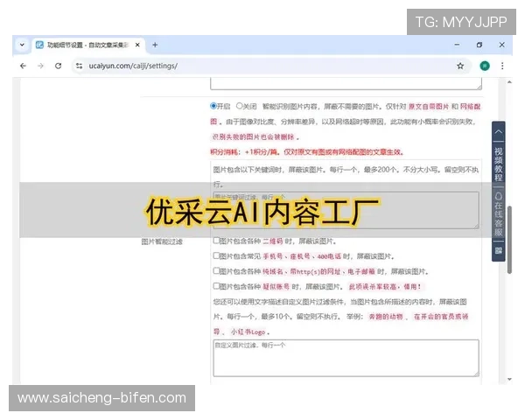The height and width of the screenshot is (420, 525).
Task: Open the green browser profile avatar
Action: click(x=485, y=66)
